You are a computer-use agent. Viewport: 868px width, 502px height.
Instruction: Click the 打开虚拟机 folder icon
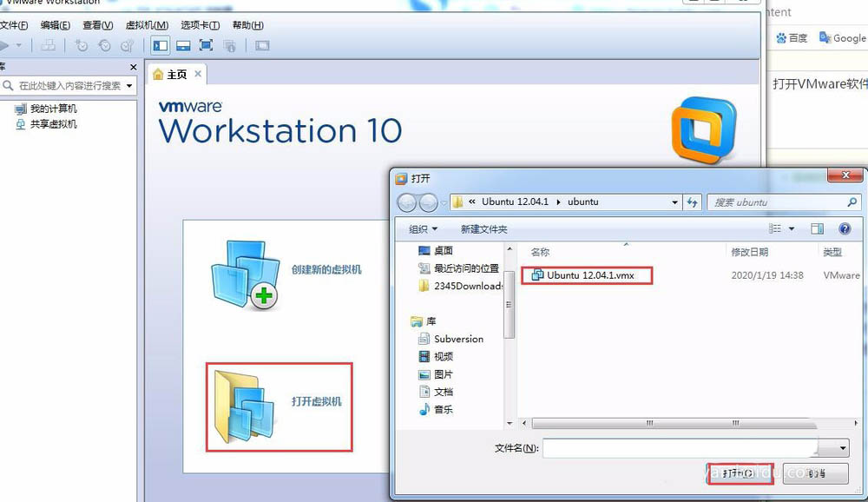[x=246, y=407]
